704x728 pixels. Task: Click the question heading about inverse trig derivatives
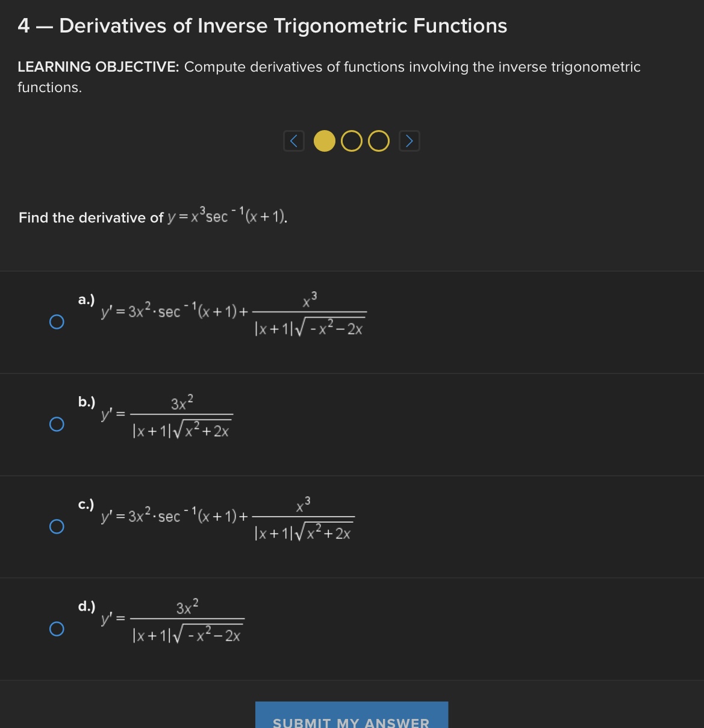point(262,25)
